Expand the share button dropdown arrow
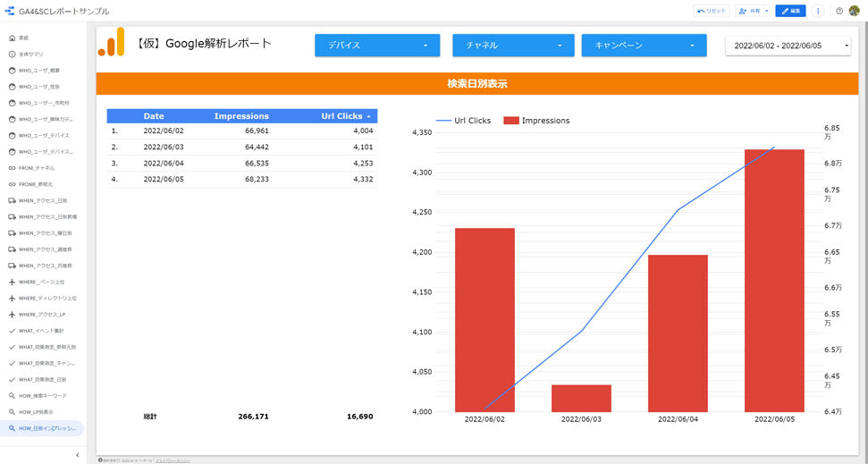Image resolution: width=868 pixels, height=464 pixels. (766, 11)
